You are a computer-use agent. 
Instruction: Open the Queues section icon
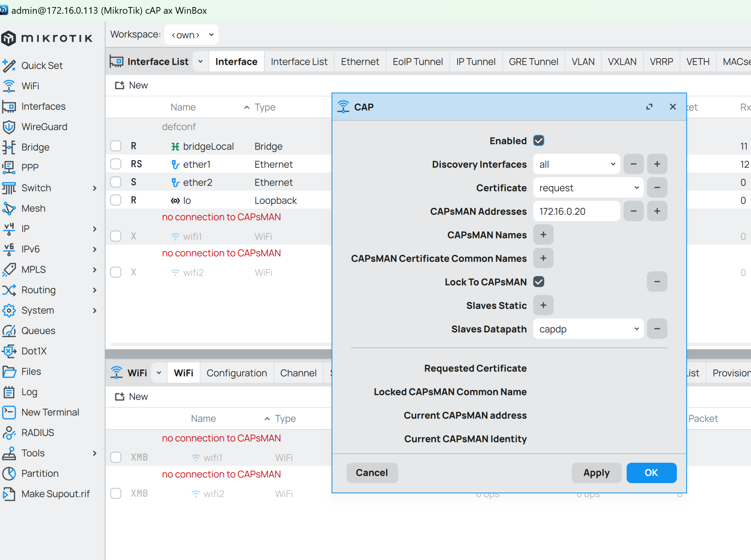tap(9, 331)
